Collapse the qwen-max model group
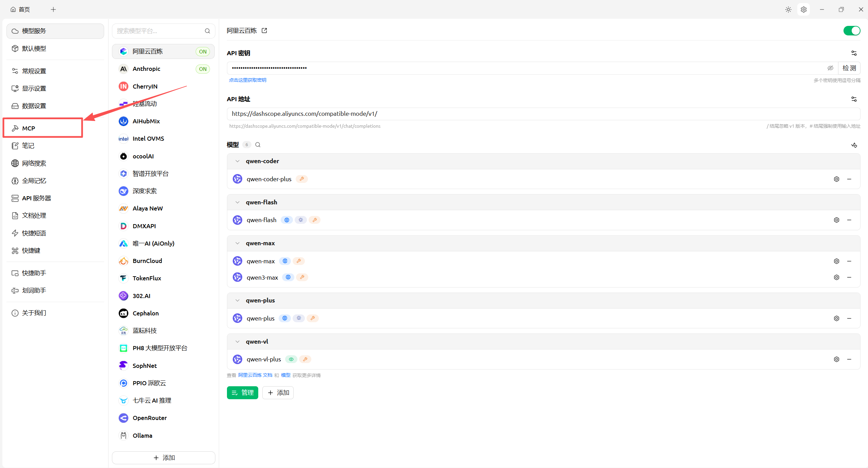The image size is (868, 468). click(238, 243)
